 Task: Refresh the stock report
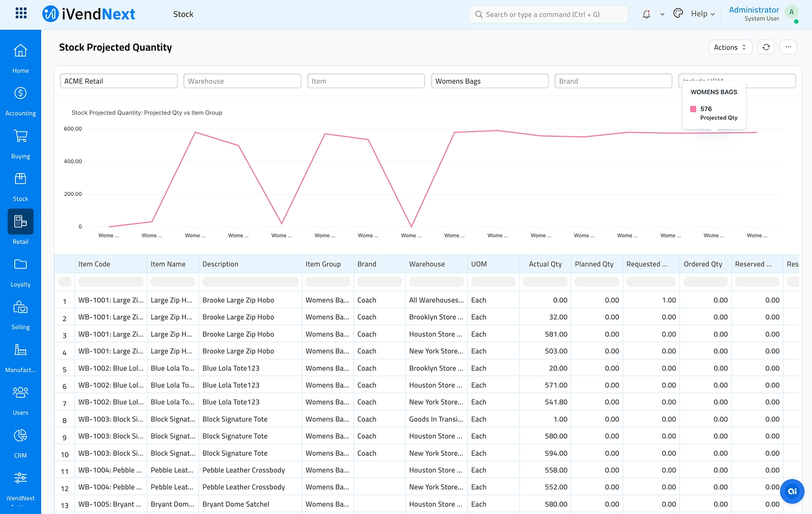point(766,48)
